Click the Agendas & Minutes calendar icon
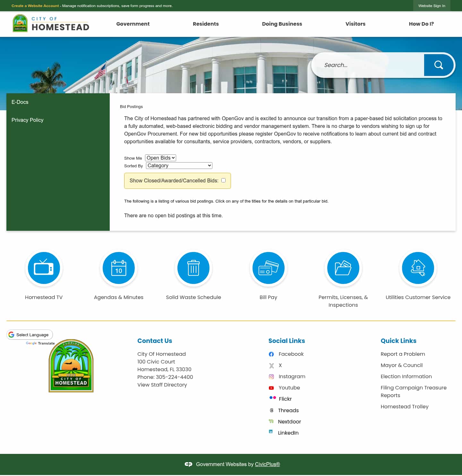Screen dimensions: 462x476 (x=118, y=268)
